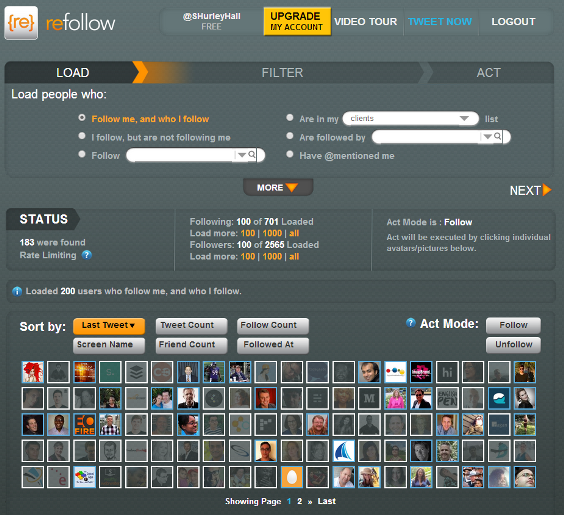Click the 'FIRE' logo avatar
The width and height of the screenshot is (564, 515).
point(85,424)
